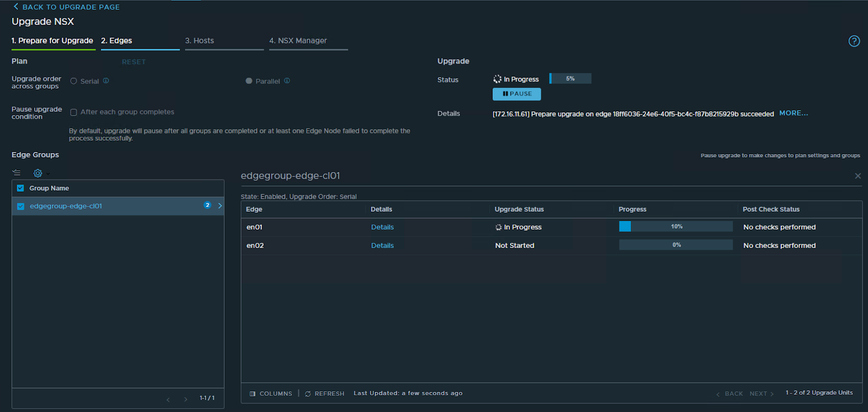Click the Group Name column header
Image resolution: width=868 pixels, height=412 pixels.
[49, 188]
